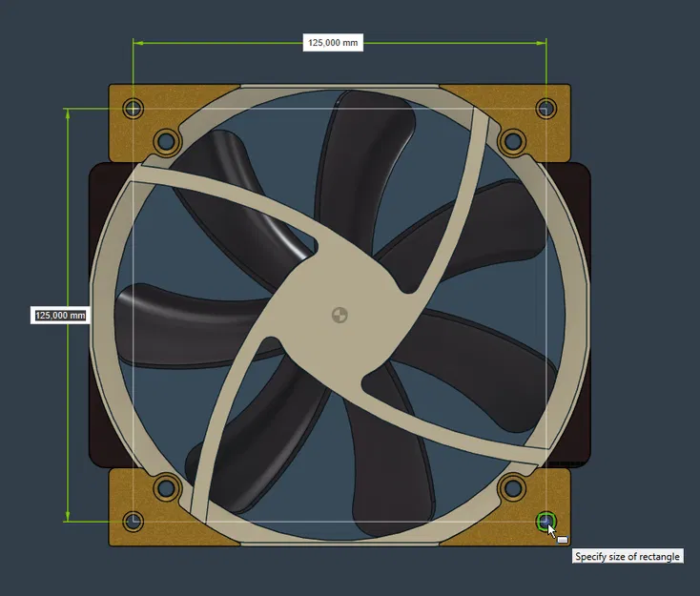Click the bottom-left outer mounting hole
Screen dimensions: 700x596
click(x=133, y=521)
